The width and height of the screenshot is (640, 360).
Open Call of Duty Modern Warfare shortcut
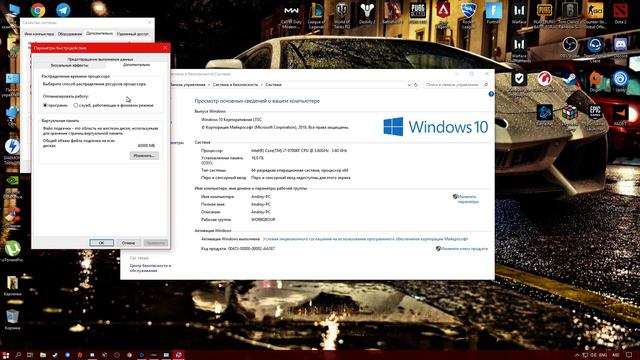coord(291,16)
